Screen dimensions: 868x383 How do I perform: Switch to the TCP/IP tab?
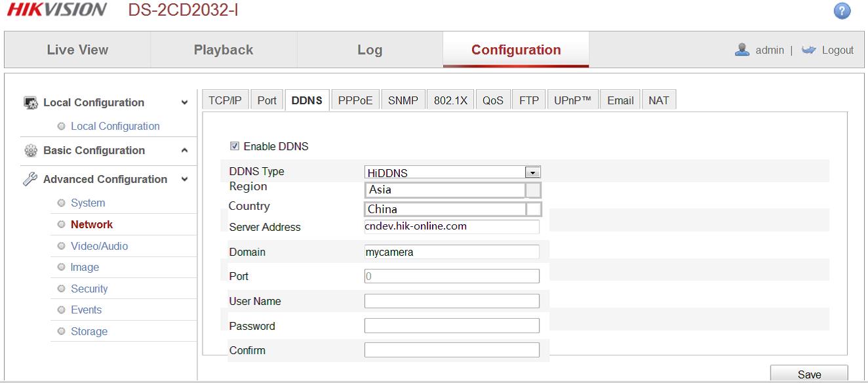coord(225,100)
